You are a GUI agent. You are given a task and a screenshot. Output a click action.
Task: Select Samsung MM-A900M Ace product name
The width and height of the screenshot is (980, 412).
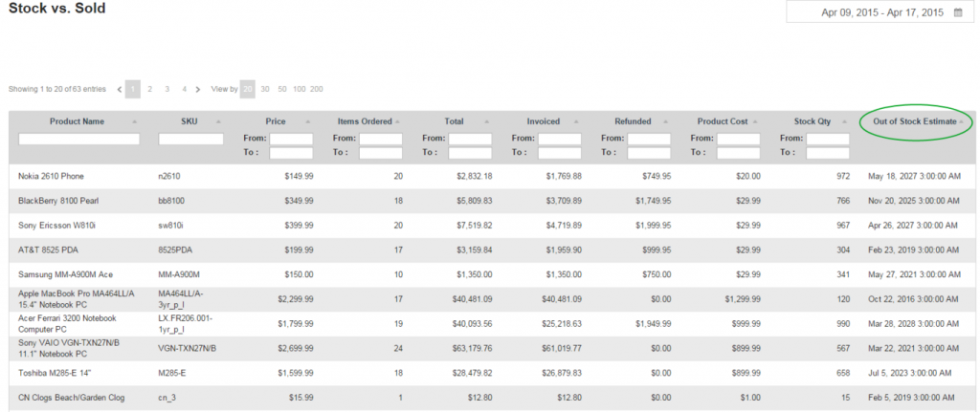(66, 274)
